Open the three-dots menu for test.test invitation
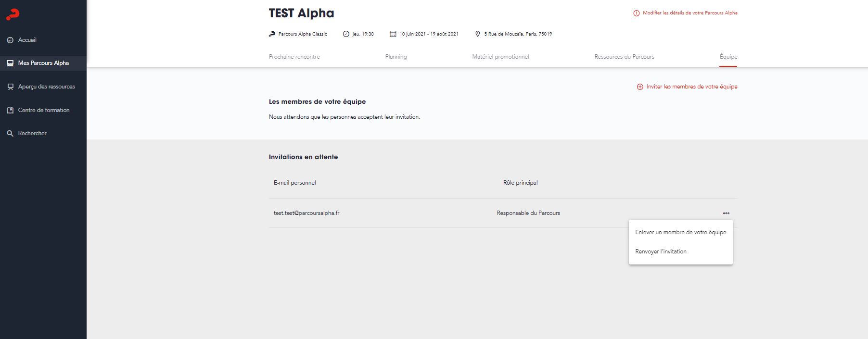Viewport: 868px width, 339px height. (x=726, y=213)
